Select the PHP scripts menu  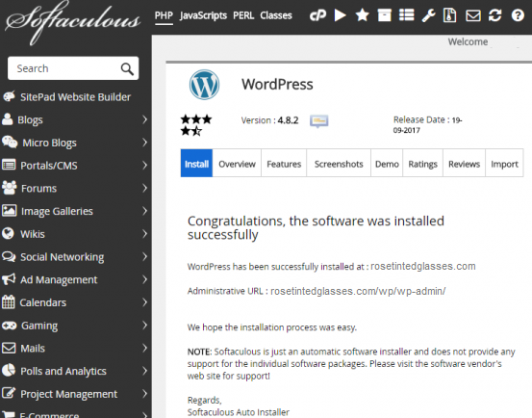point(164,15)
